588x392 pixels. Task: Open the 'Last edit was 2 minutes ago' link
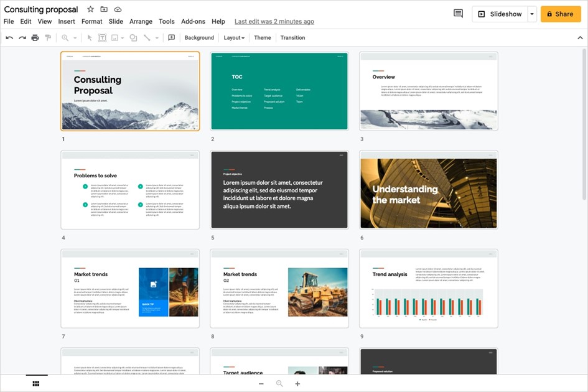[x=274, y=21]
